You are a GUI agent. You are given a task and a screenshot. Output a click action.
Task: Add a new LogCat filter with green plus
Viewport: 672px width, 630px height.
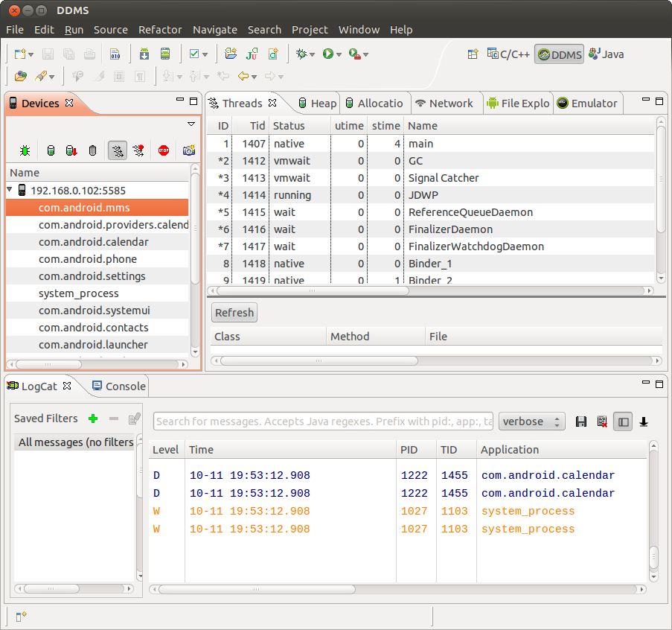click(93, 419)
